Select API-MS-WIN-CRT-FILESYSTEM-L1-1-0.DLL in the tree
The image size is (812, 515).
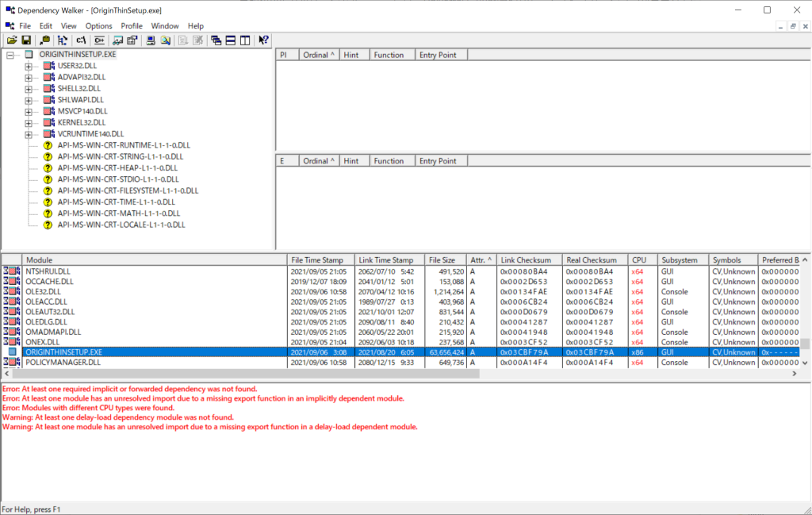tap(128, 191)
